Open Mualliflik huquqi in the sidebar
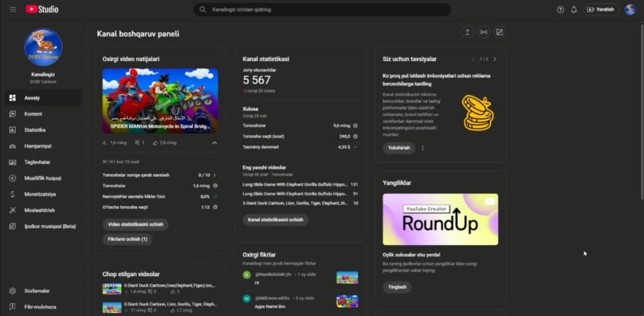The image size is (644, 316). [x=43, y=178]
